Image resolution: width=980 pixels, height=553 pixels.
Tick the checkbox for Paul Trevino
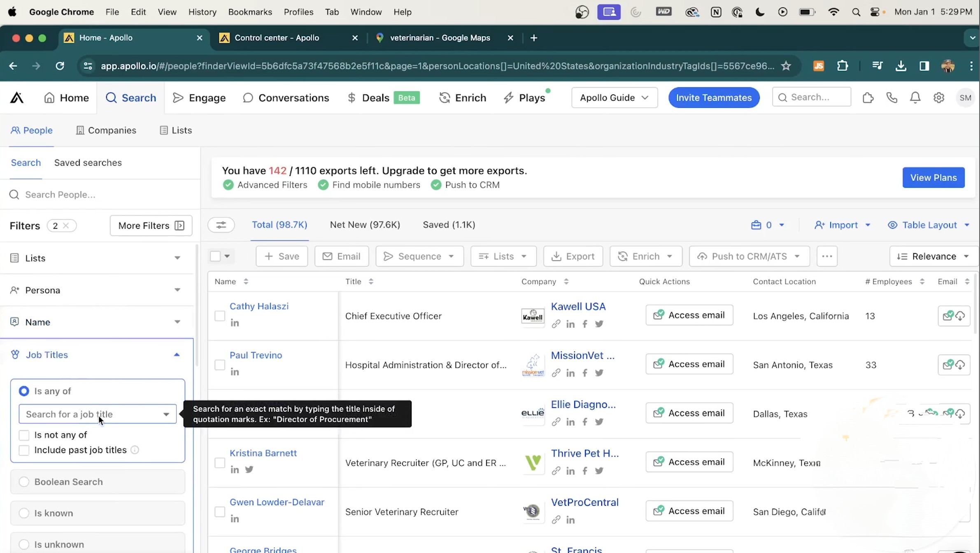coord(220,365)
